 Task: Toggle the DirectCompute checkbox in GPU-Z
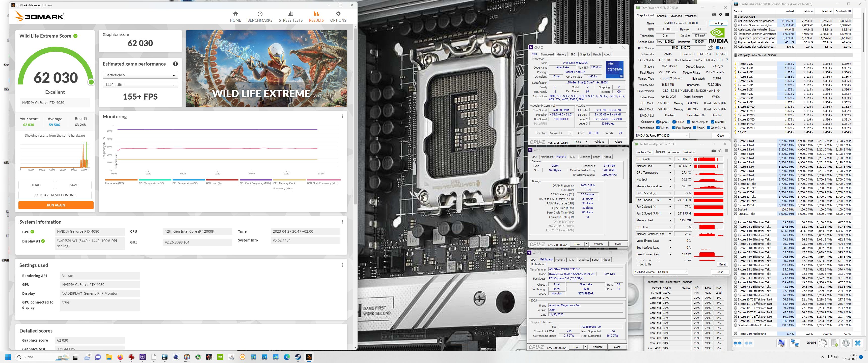[x=688, y=122]
